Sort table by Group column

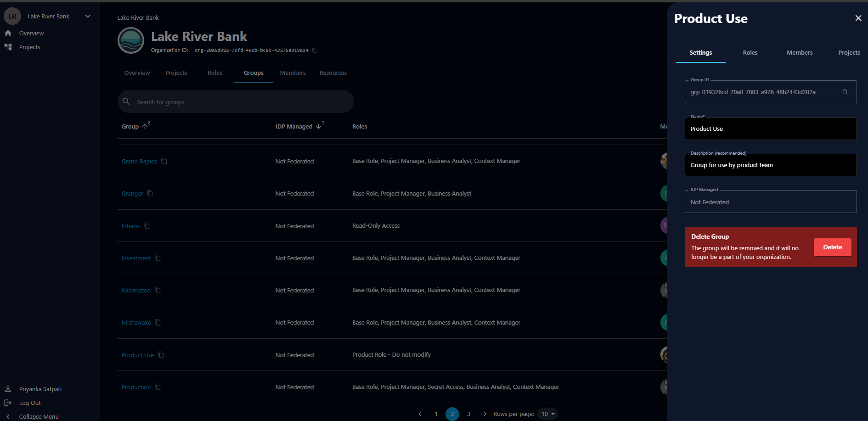pyautogui.click(x=130, y=126)
